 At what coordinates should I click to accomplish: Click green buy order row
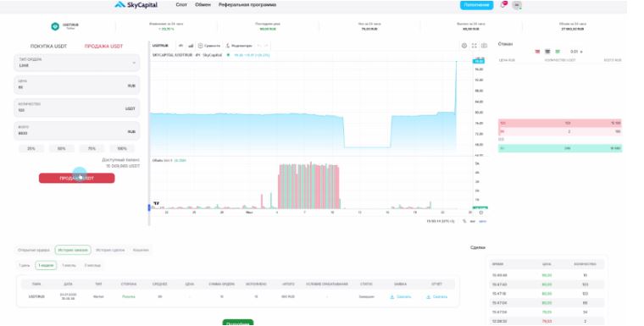click(x=560, y=148)
